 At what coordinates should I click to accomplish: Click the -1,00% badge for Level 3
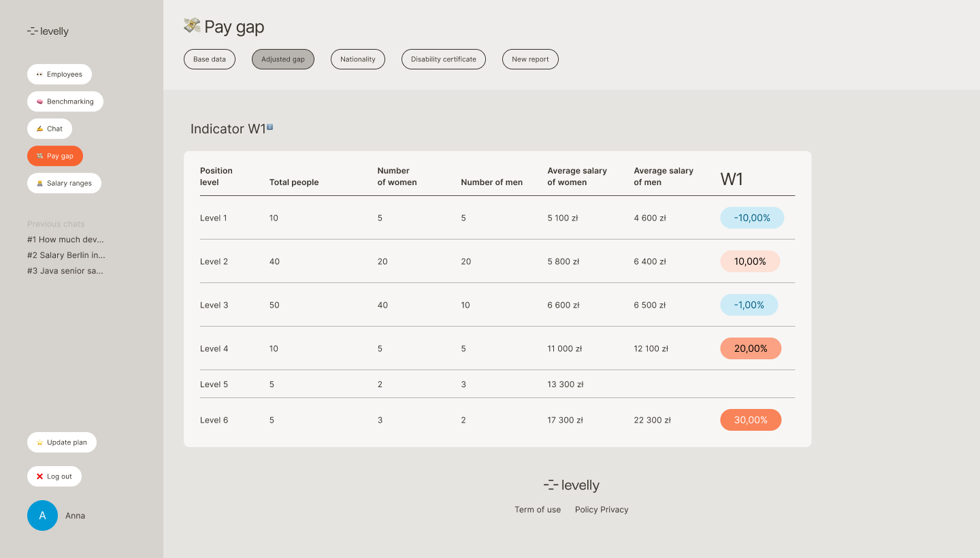point(749,305)
